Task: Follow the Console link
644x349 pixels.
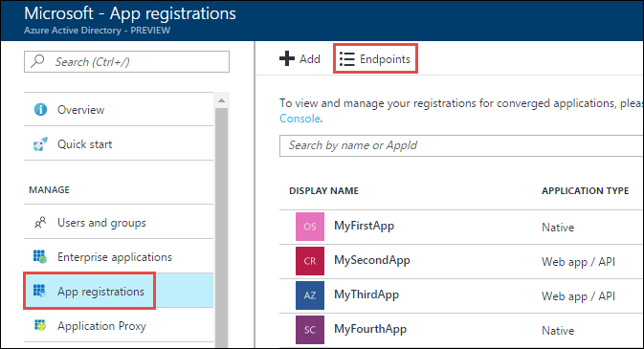Action: [300, 119]
